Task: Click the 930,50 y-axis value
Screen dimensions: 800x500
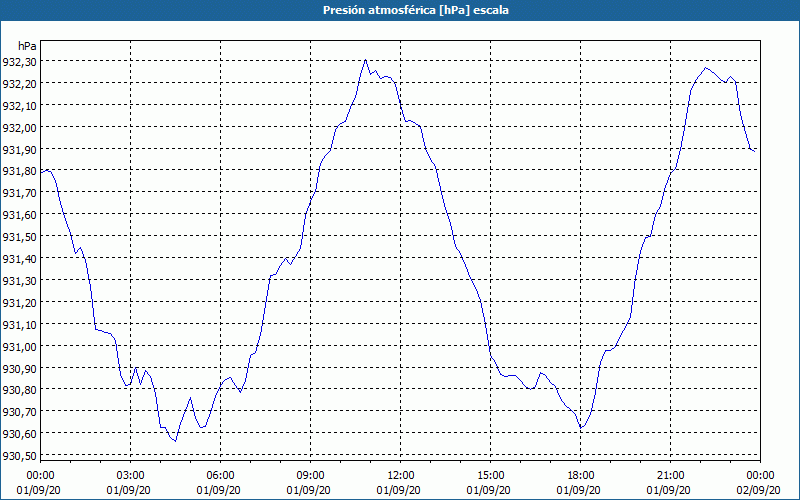Action: click(20, 456)
